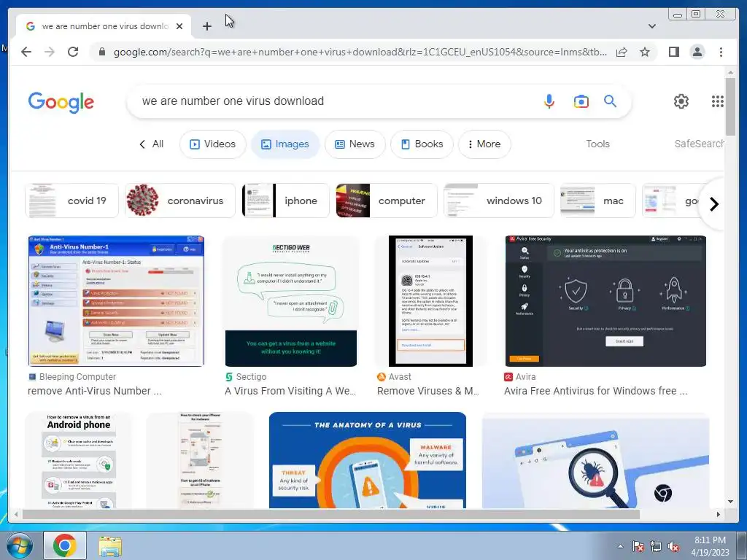
Task: Reload the current page
Action: [73, 52]
